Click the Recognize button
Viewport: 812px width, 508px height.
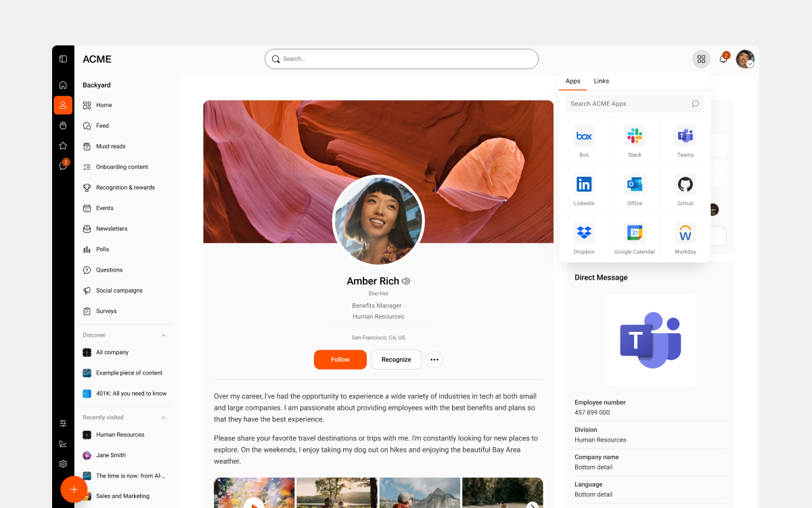[396, 360]
